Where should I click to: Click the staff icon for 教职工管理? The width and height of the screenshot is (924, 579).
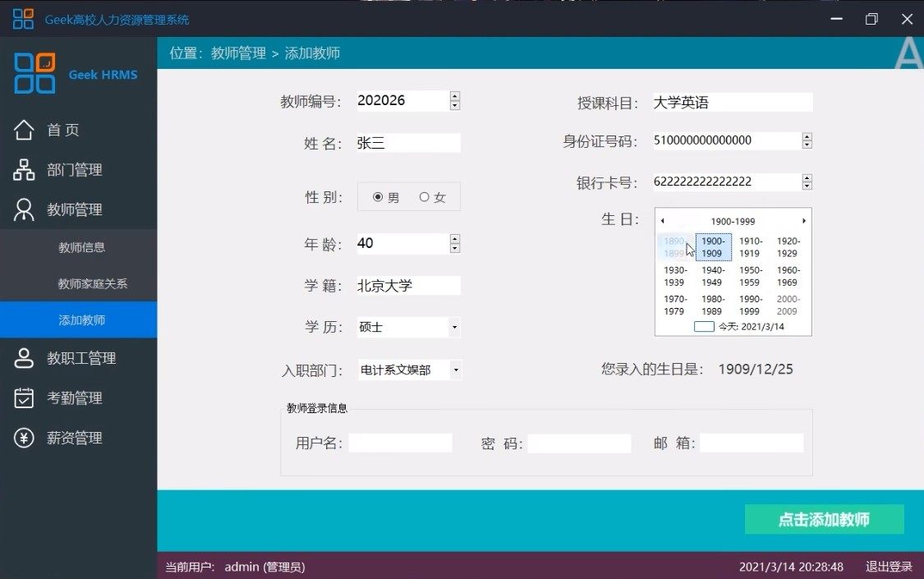point(24,357)
